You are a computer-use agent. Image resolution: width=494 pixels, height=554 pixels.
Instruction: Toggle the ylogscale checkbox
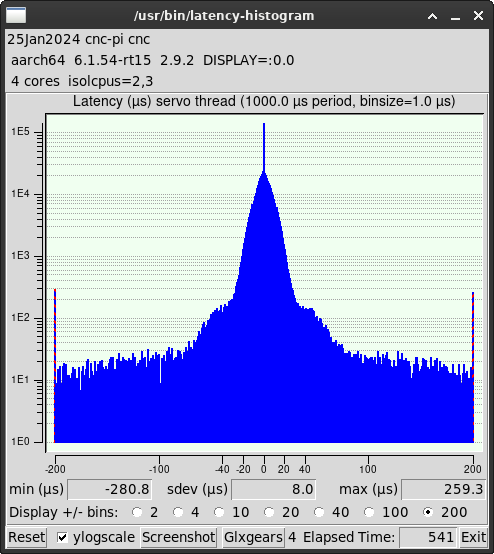tap(63, 537)
